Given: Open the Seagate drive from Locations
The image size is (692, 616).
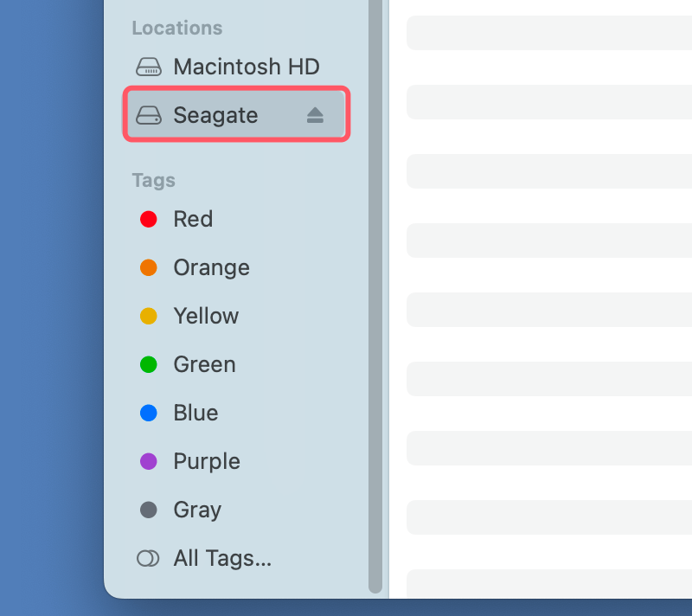Looking at the screenshot, I should [215, 114].
